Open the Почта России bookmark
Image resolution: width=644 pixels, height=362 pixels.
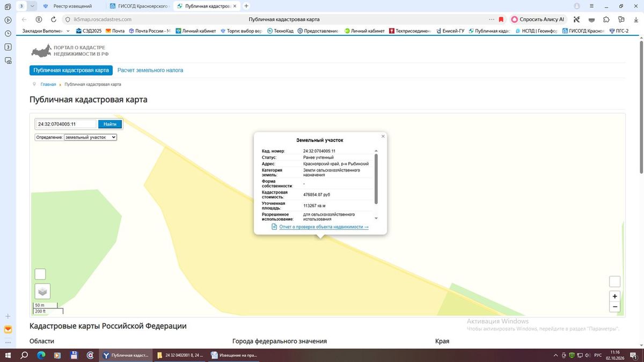click(x=150, y=31)
